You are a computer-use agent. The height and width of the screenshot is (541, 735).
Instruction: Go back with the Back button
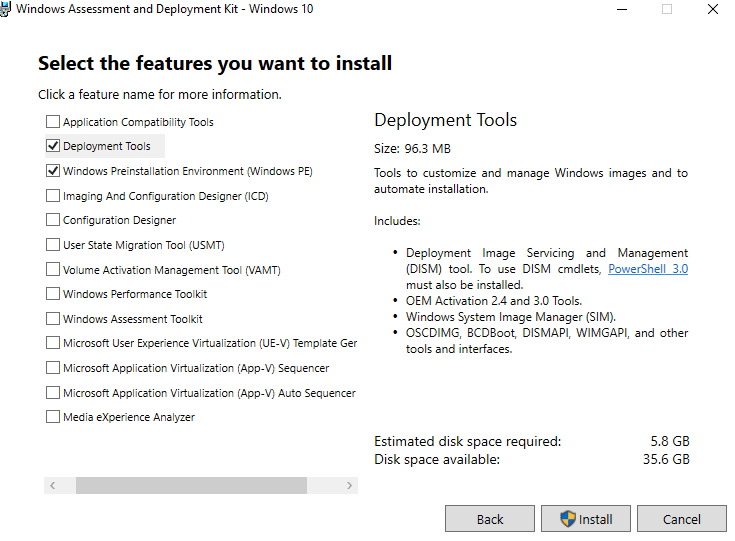tap(489, 518)
